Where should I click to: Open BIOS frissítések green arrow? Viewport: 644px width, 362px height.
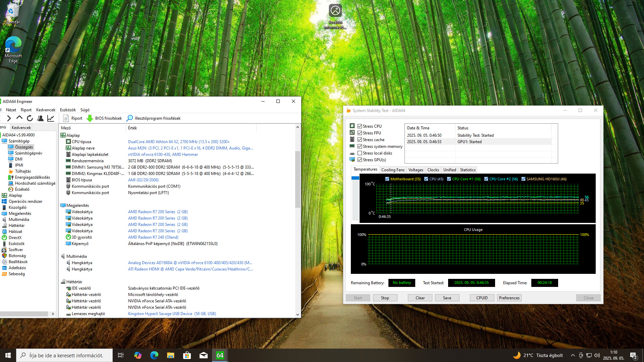tap(90, 118)
